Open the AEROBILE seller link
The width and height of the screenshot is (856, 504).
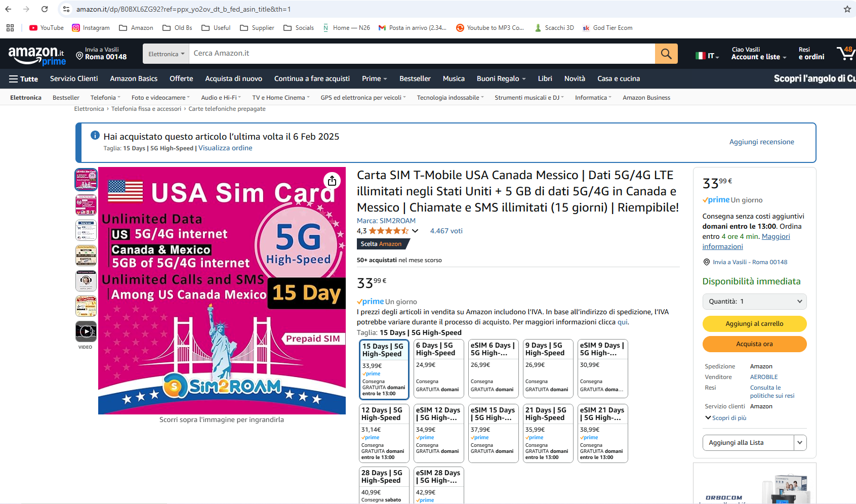[x=764, y=377]
